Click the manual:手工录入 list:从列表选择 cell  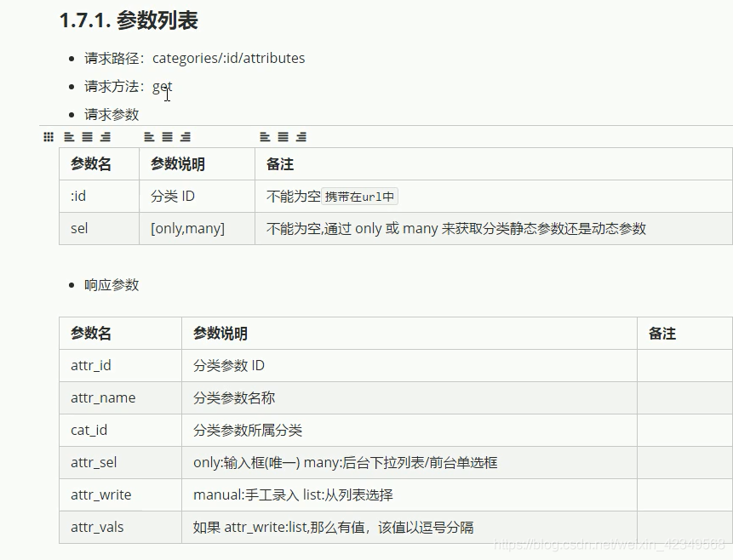(409, 494)
